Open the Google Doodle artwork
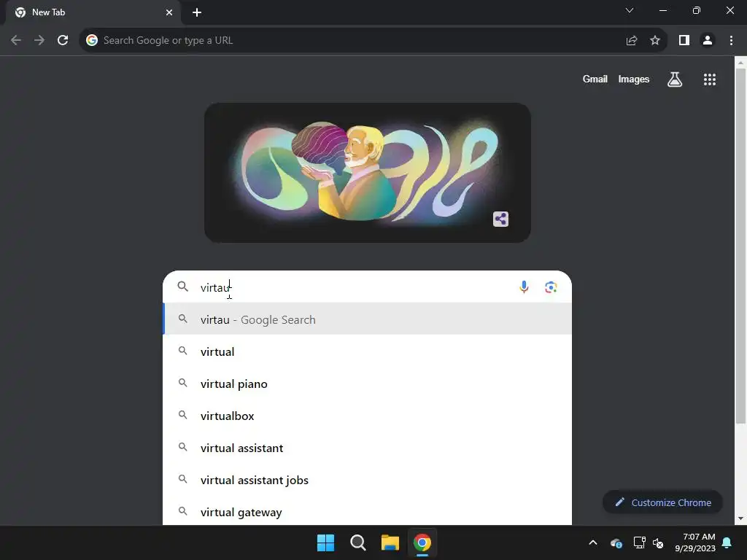This screenshot has height=560, width=747. [x=368, y=173]
